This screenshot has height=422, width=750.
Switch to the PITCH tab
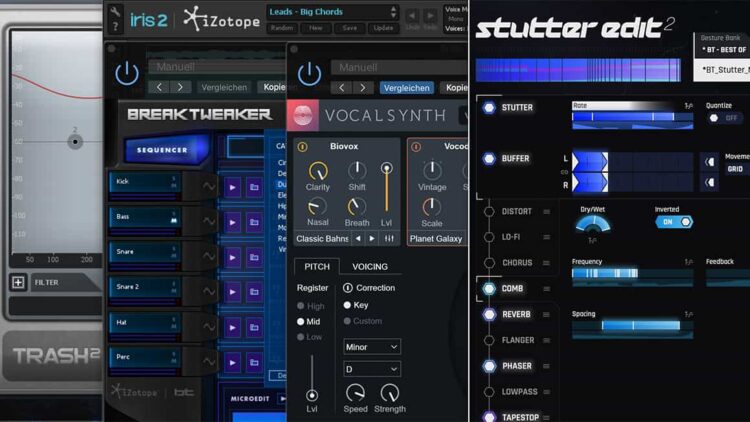(317, 267)
